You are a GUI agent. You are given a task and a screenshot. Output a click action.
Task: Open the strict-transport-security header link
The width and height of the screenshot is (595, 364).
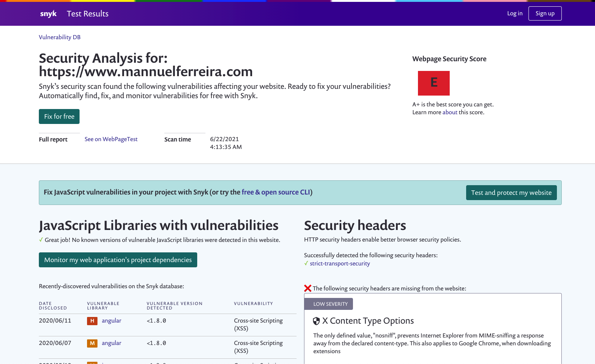tap(340, 264)
